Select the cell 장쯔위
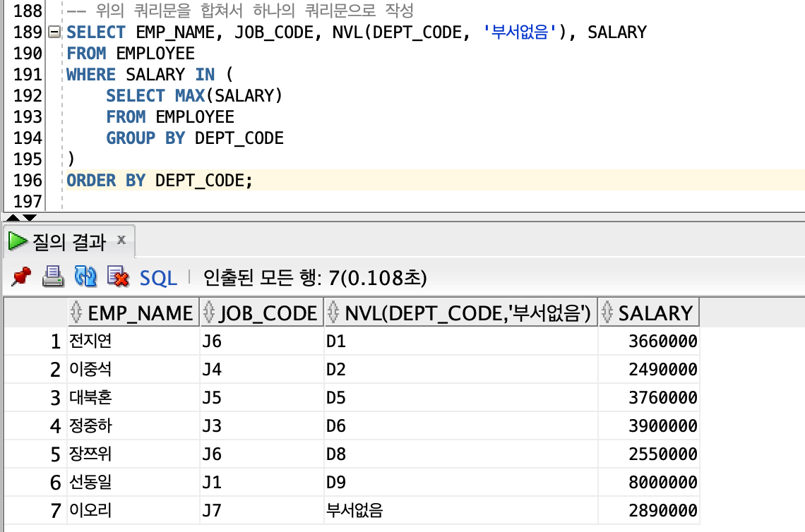Viewport: 805px width, 532px height. click(133, 454)
